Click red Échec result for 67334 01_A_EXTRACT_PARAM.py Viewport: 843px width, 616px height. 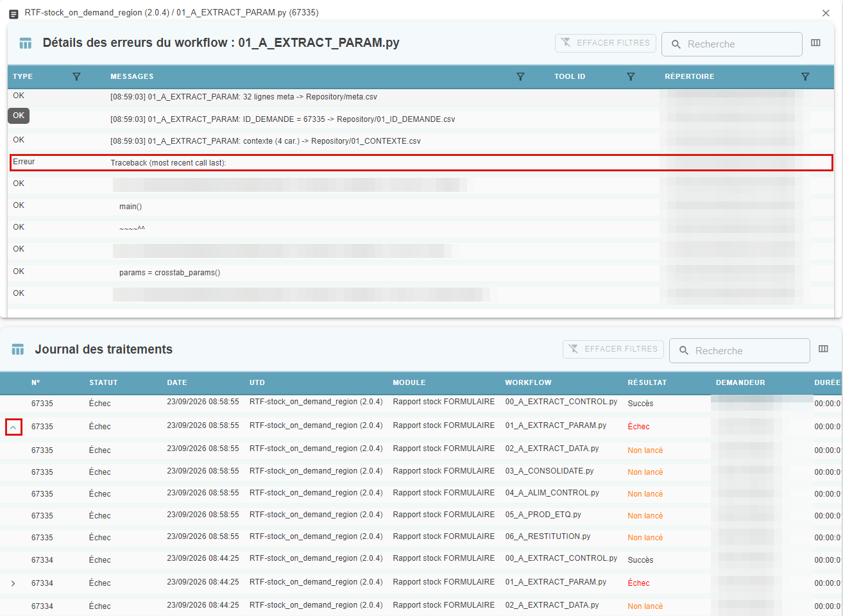638,583
